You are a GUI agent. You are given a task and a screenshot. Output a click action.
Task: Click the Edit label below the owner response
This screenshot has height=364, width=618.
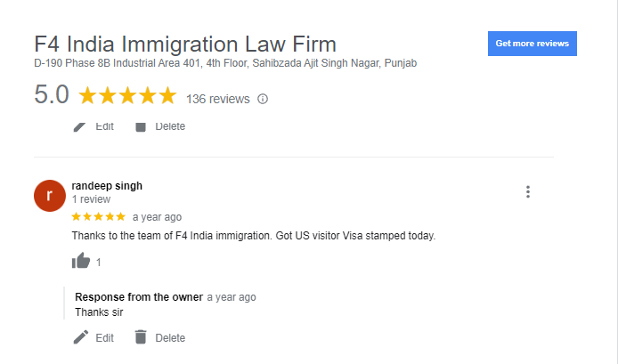pyautogui.click(x=104, y=338)
